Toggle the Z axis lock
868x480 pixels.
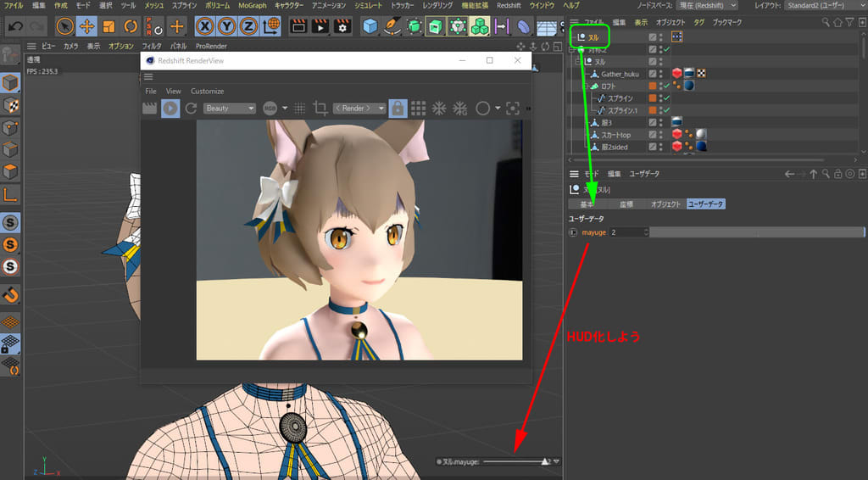coord(248,26)
